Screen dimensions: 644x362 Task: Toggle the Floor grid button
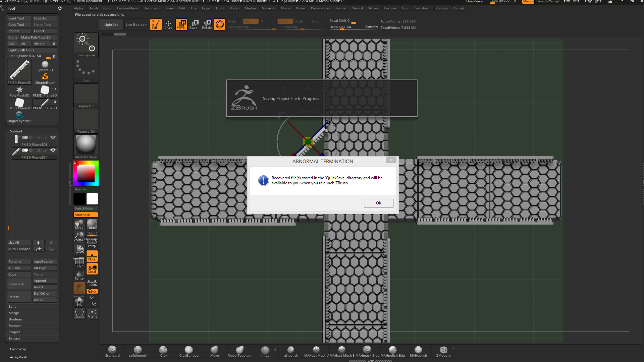[x=92, y=256]
